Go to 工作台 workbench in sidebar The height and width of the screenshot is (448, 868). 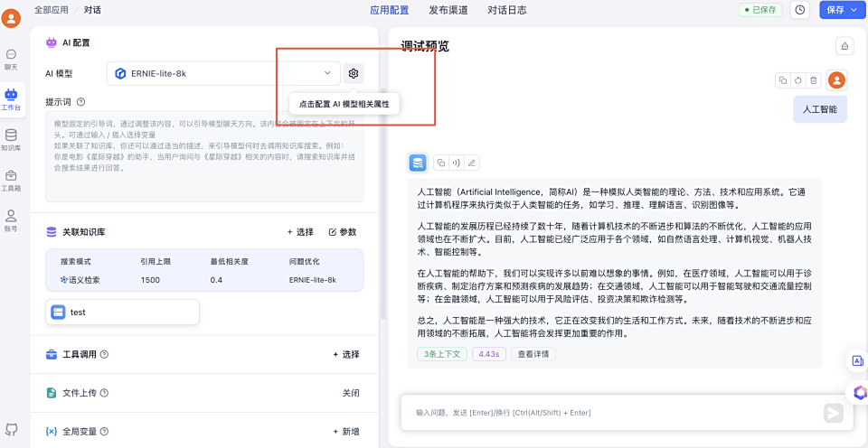(x=12, y=100)
